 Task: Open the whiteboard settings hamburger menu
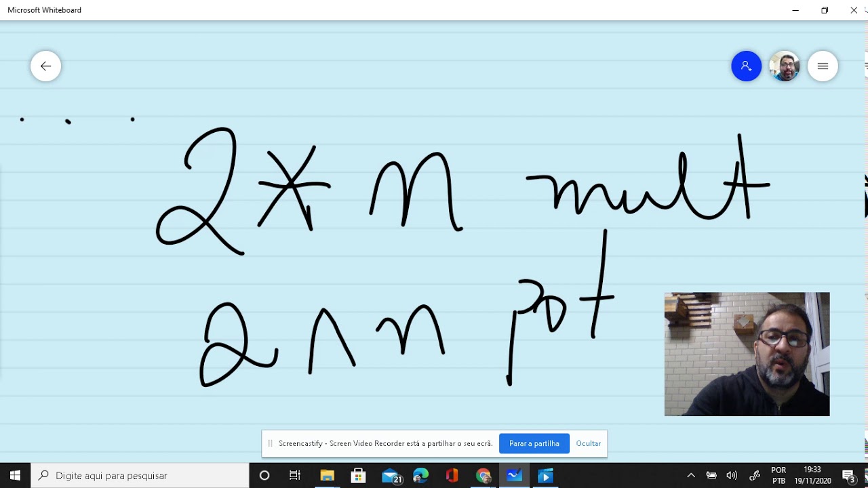click(x=823, y=66)
